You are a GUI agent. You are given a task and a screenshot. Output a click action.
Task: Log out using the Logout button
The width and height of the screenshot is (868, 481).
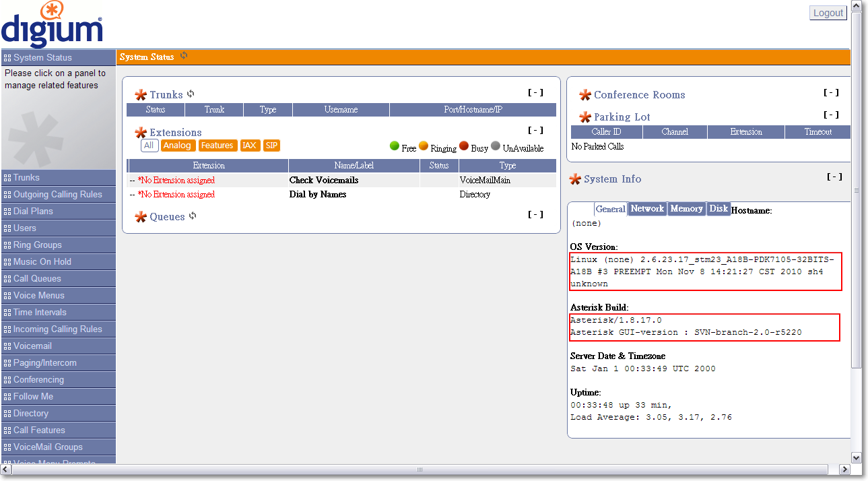click(828, 13)
